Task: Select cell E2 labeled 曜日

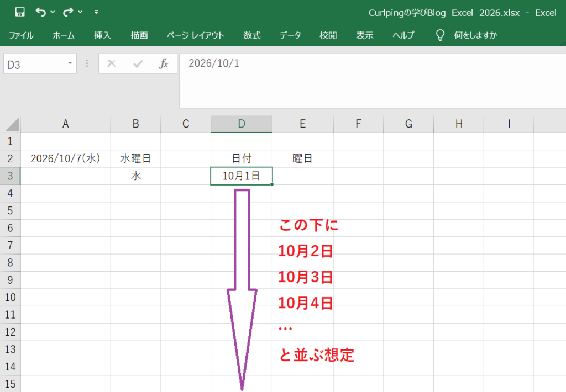Action: [x=303, y=158]
